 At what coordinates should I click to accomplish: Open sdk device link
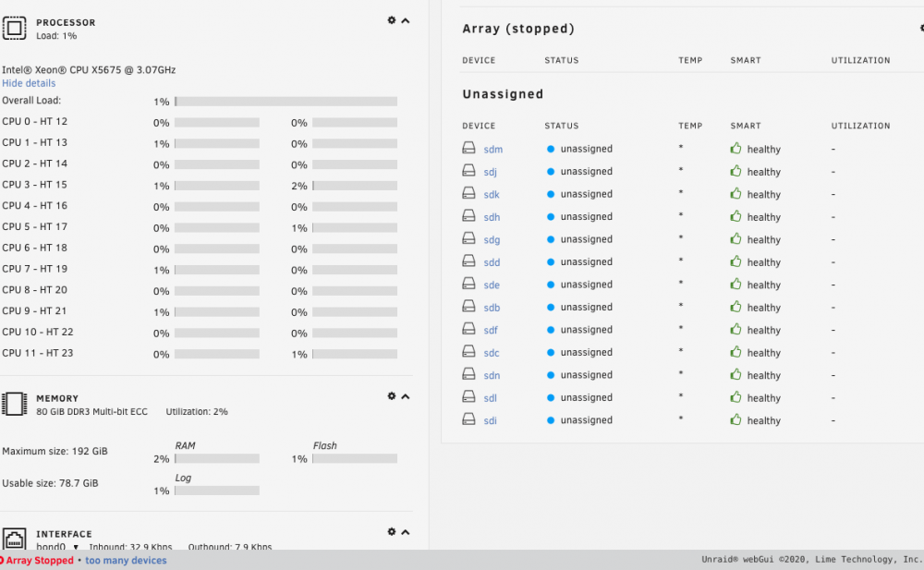[x=492, y=195]
